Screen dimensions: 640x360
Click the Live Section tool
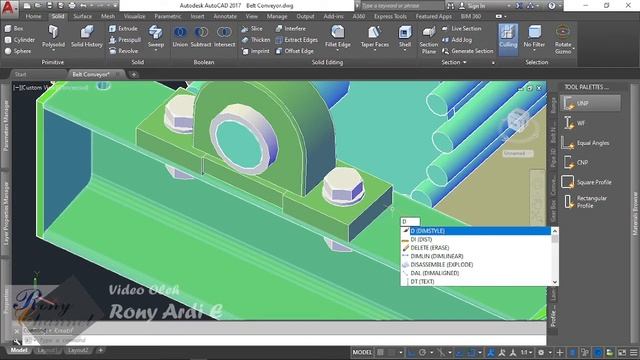click(x=462, y=29)
